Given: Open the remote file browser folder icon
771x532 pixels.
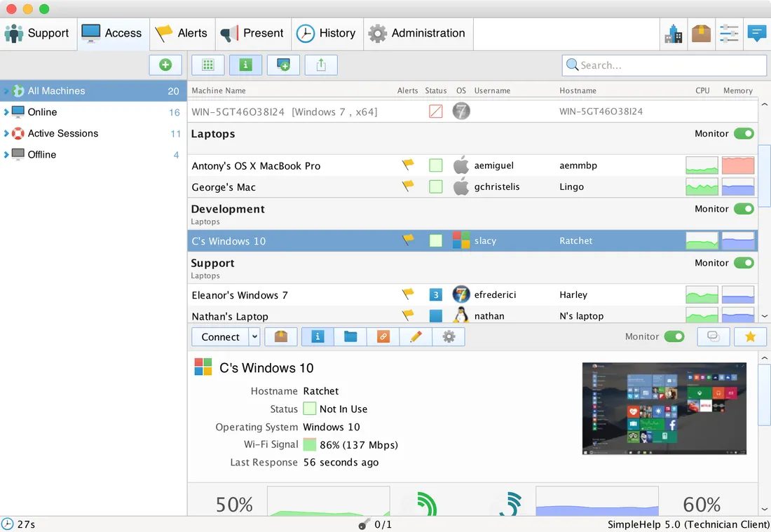Looking at the screenshot, I should tap(350, 336).
